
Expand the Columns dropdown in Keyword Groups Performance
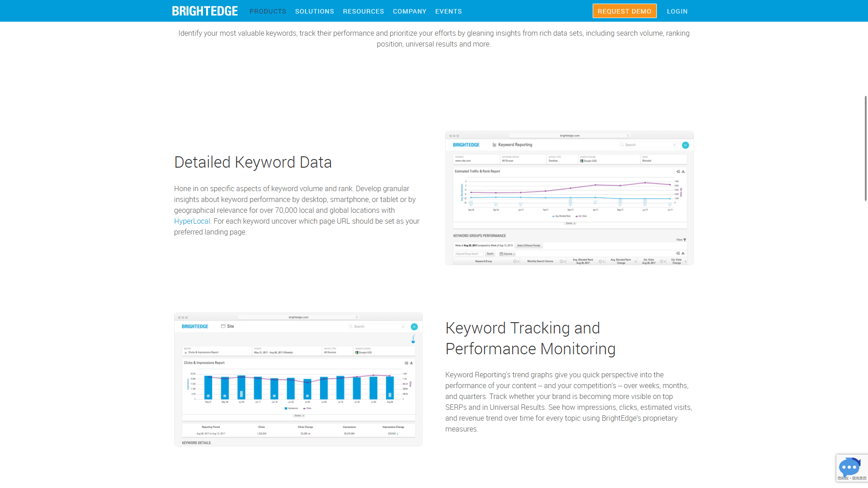507,254
